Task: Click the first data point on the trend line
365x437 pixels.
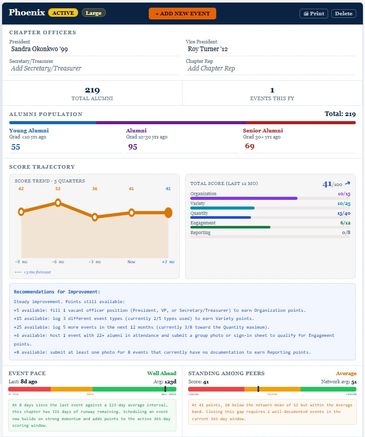Action: click(x=21, y=212)
